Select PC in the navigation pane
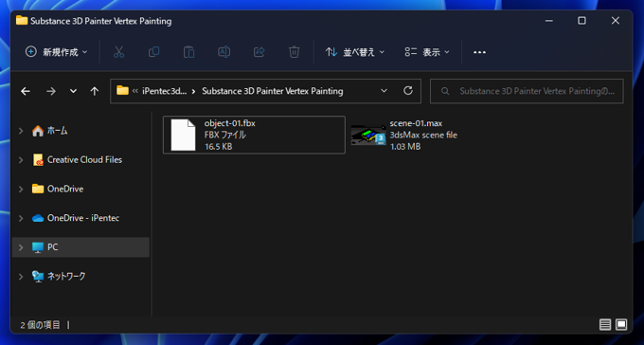 tap(80, 247)
